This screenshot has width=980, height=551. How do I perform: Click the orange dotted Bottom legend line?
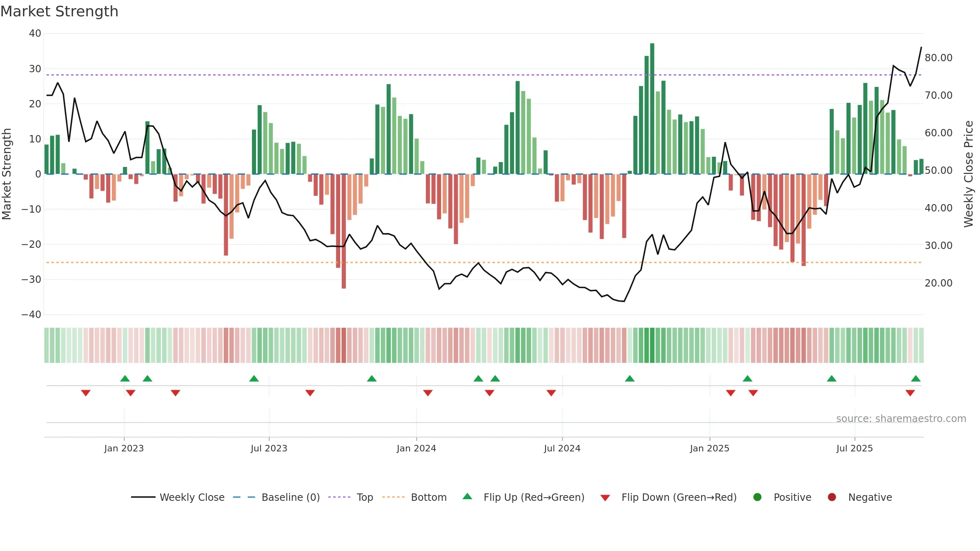393,497
